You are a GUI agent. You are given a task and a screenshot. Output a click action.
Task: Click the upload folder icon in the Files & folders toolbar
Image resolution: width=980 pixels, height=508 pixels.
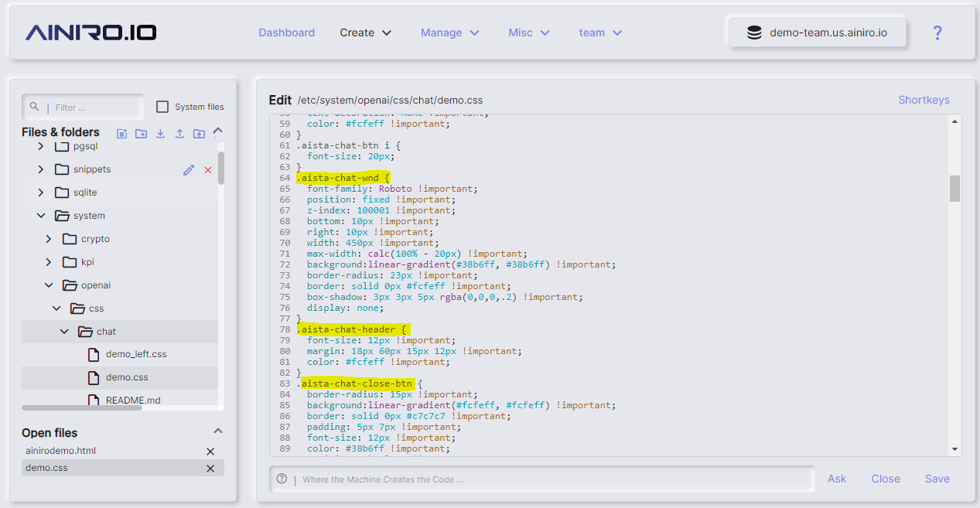point(199,133)
